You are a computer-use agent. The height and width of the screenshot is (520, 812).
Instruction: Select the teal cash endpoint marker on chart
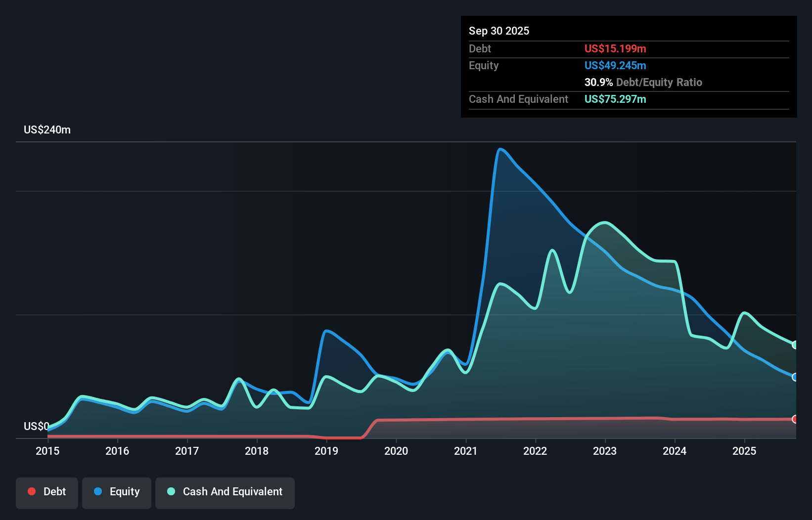[x=795, y=345]
